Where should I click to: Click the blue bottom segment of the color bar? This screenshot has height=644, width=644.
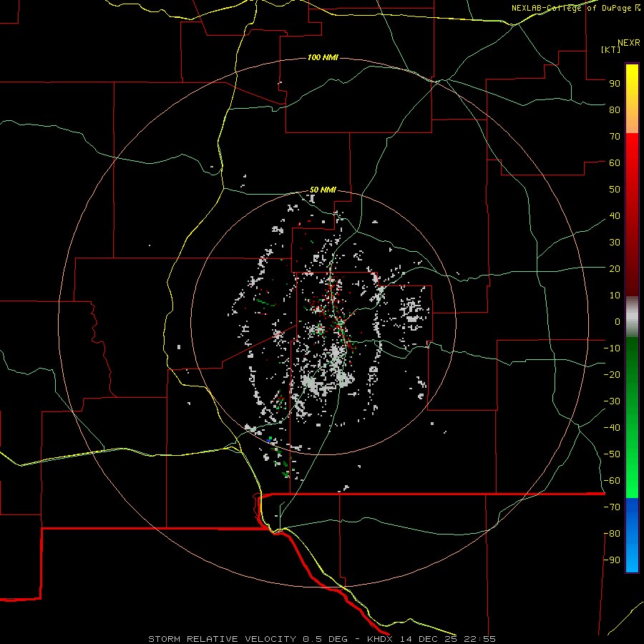(632, 535)
